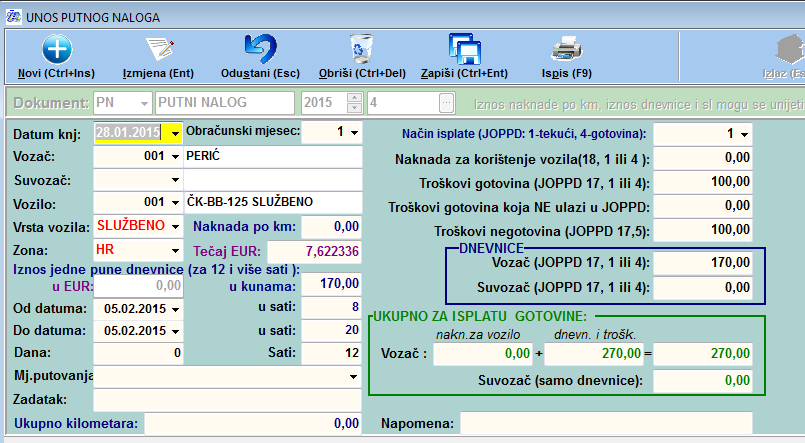Click the Naknada po km field
The image size is (805, 443).
tap(331, 226)
